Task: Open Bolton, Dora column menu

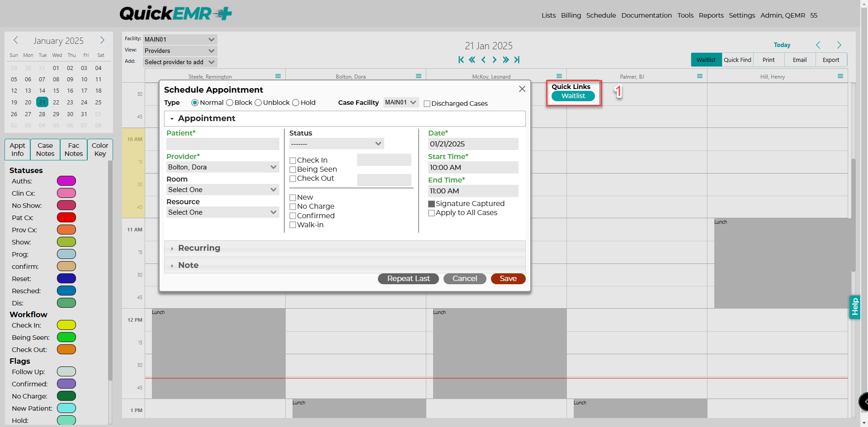Action: tap(419, 76)
